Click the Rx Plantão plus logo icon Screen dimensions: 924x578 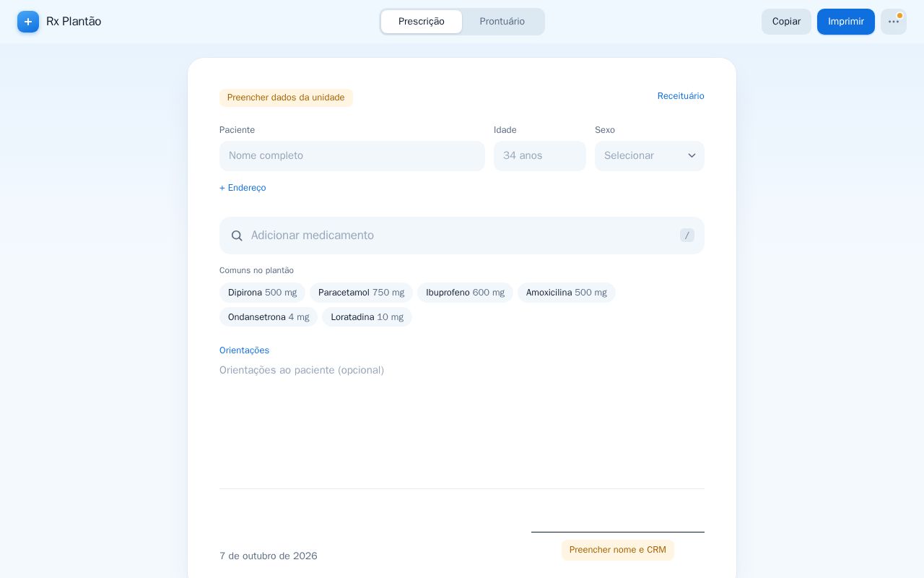click(28, 22)
